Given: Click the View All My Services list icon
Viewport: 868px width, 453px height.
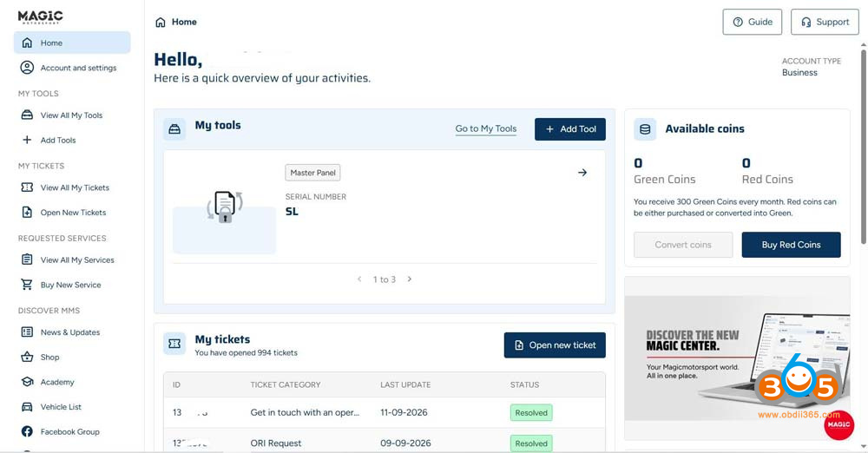Looking at the screenshot, I should 27,259.
